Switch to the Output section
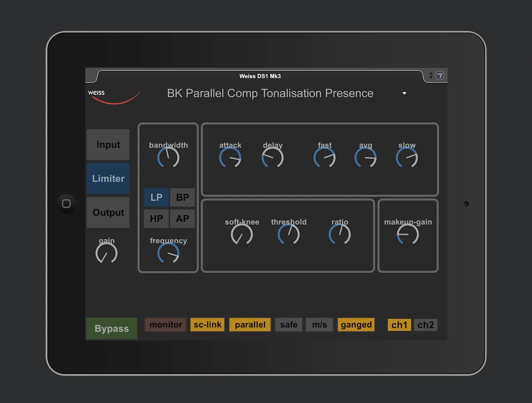Screen dimensions: 532x403 (x=108, y=213)
